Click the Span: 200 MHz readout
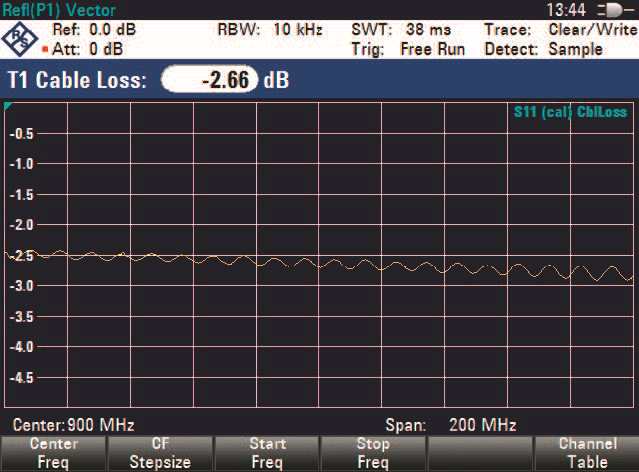 point(451,425)
